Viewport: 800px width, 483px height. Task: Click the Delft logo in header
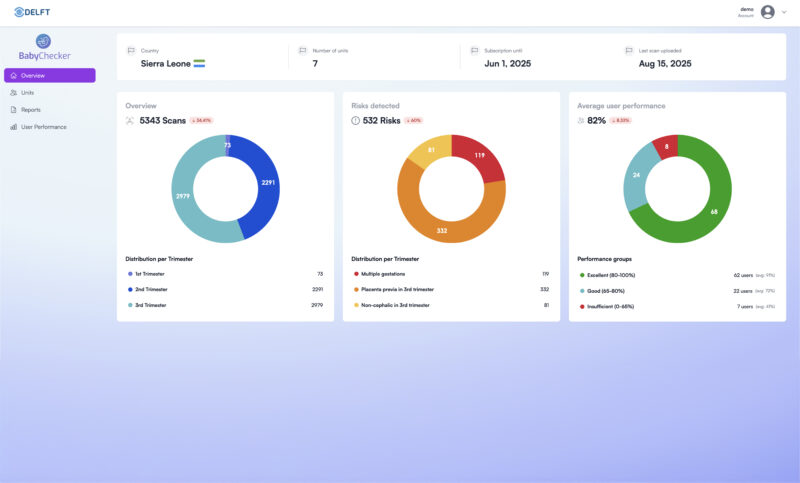pos(32,12)
